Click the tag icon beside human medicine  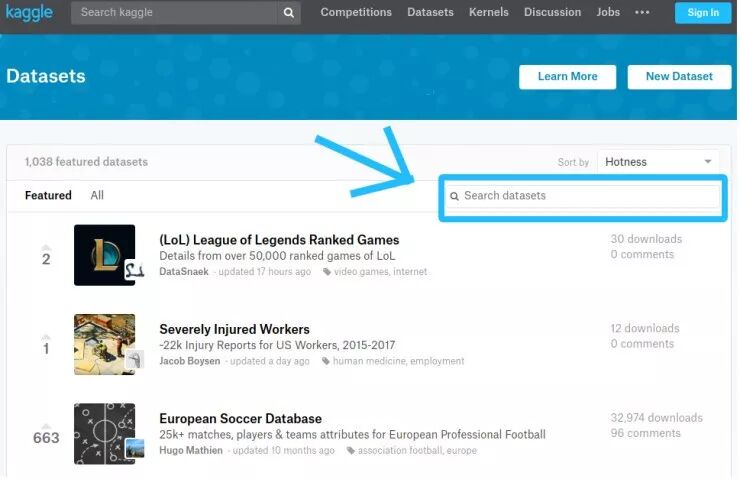[x=326, y=361]
